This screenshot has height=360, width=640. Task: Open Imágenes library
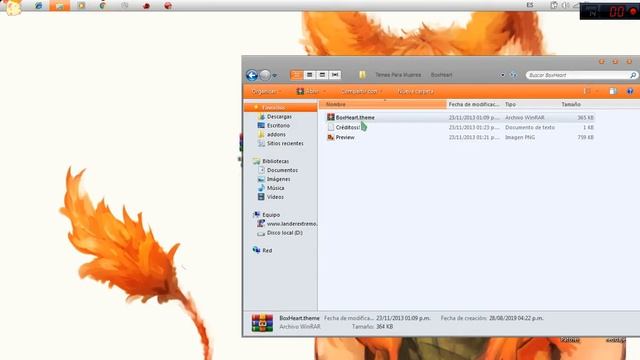click(278, 179)
